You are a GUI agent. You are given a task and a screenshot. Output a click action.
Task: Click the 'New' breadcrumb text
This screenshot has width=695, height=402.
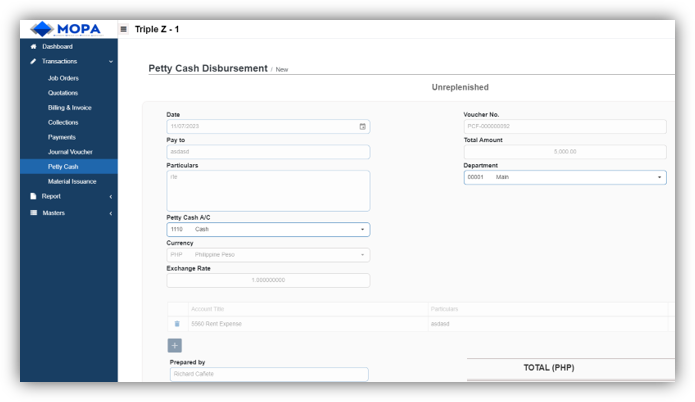click(x=282, y=70)
